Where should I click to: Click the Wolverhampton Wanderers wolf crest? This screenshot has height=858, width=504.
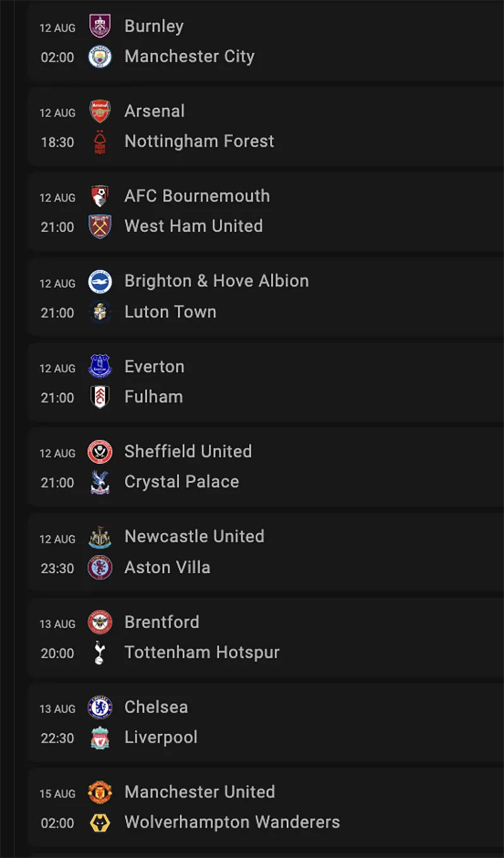[x=100, y=822]
